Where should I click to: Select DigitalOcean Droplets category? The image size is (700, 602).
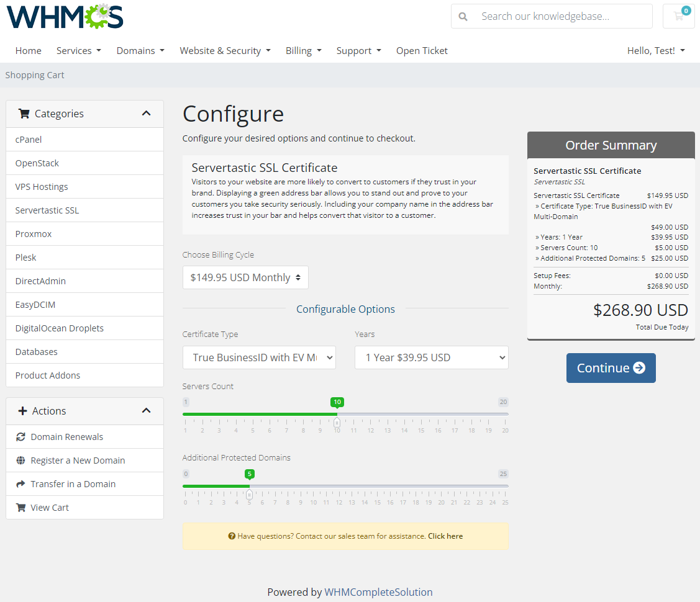(x=85, y=329)
